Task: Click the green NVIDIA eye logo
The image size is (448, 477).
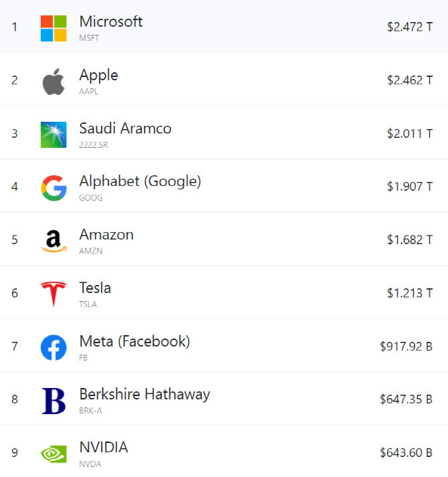Action: point(53,454)
